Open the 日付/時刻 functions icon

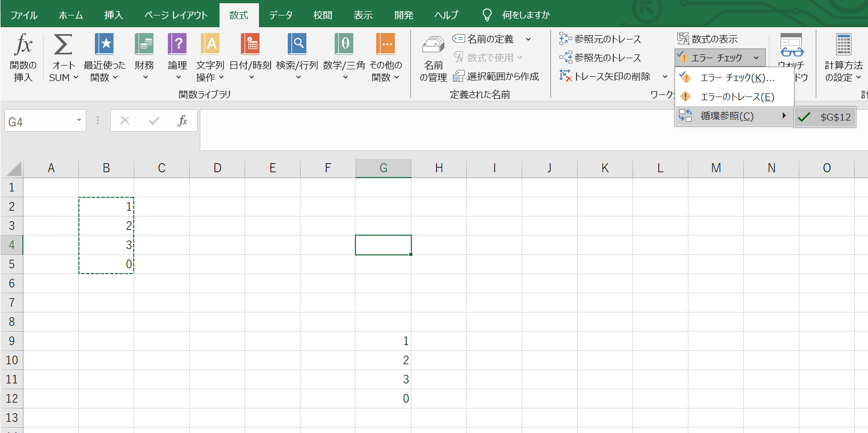[250, 45]
